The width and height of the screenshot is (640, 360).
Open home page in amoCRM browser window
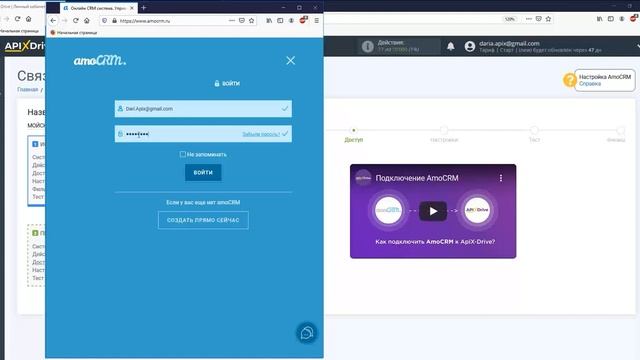[x=87, y=20]
